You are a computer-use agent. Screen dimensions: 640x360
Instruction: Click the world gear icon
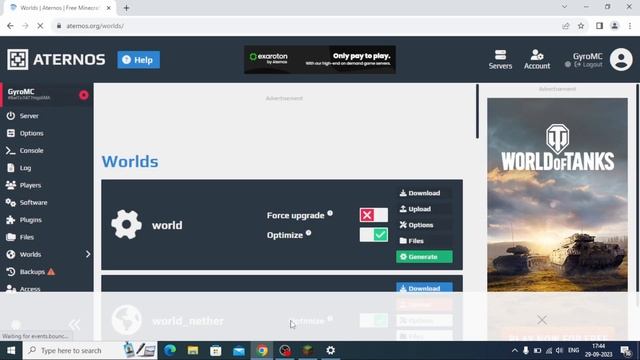[127, 224]
